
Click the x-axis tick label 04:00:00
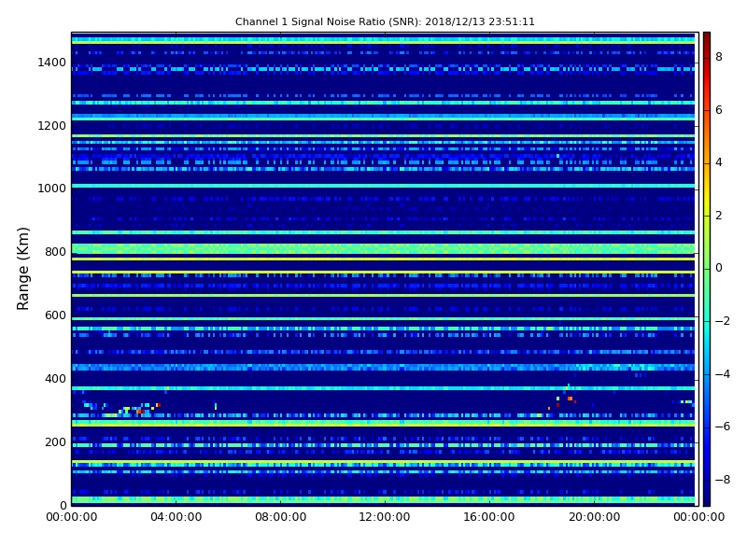[176, 517]
